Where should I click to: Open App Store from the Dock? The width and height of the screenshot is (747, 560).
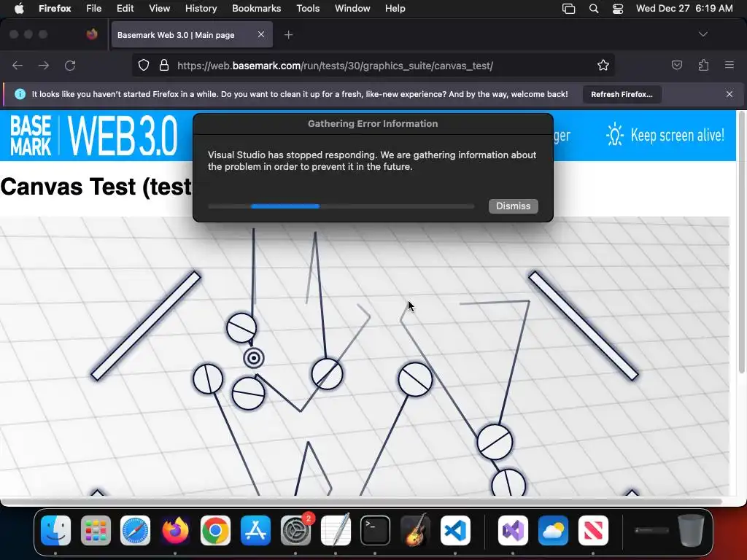[x=255, y=531]
